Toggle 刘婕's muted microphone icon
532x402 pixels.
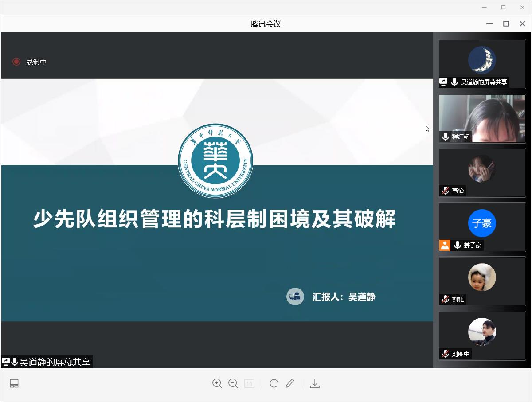pos(446,299)
